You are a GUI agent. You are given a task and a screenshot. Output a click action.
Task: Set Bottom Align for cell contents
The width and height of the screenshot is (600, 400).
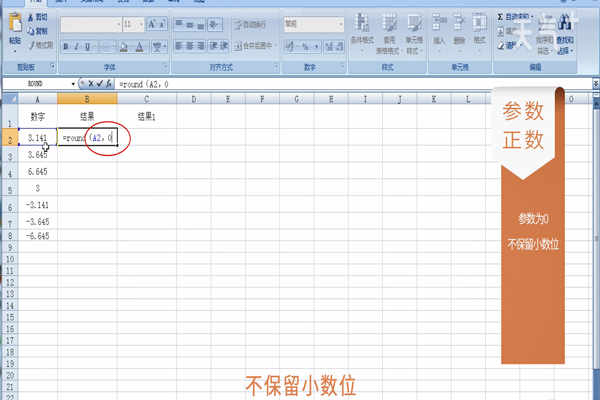tap(200, 24)
